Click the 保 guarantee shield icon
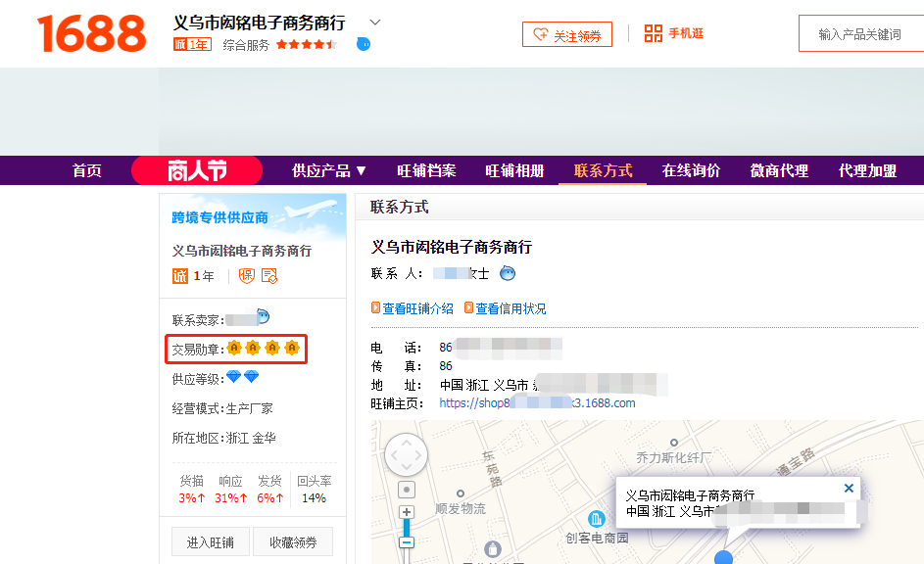Image resolution: width=924 pixels, height=564 pixels. [247, 275]
